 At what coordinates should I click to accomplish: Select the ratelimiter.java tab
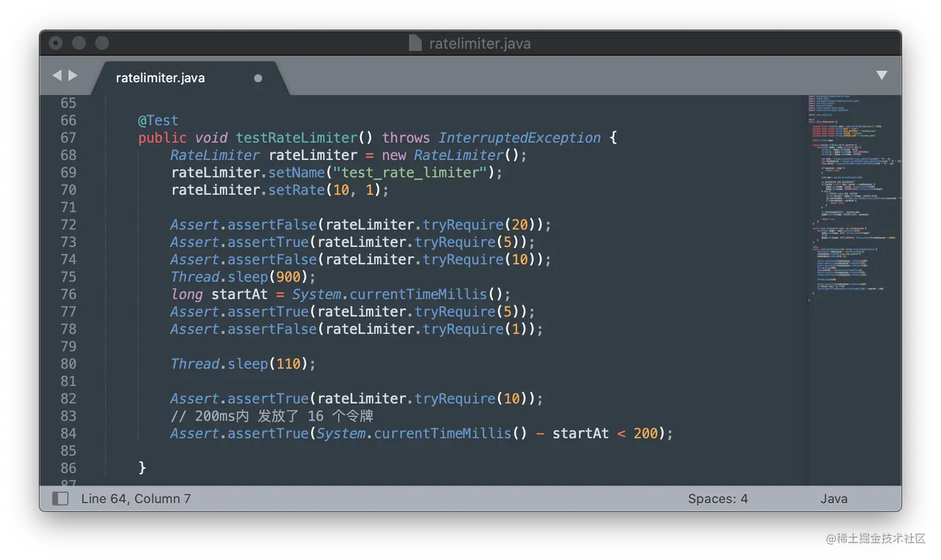pos(160,78)
